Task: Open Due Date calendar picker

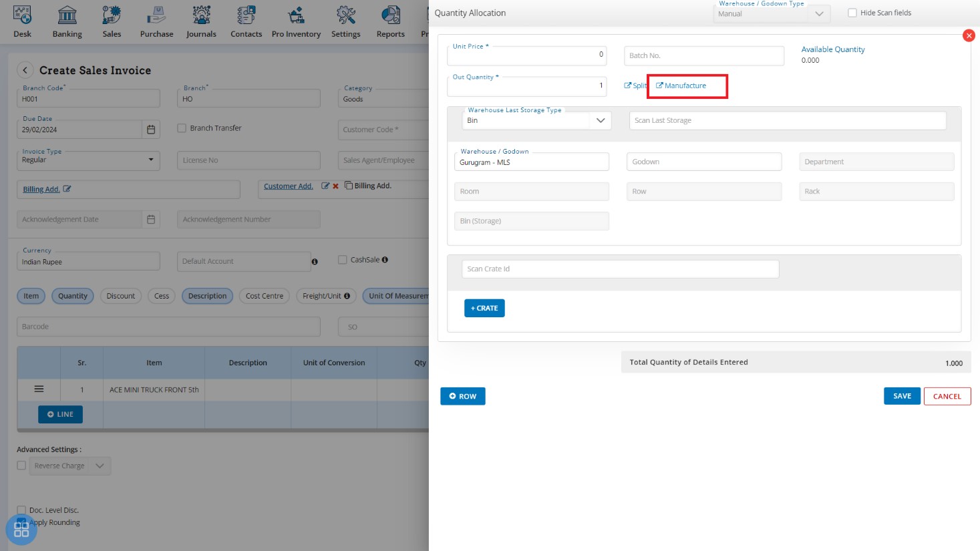Action: tap(151, 130)
